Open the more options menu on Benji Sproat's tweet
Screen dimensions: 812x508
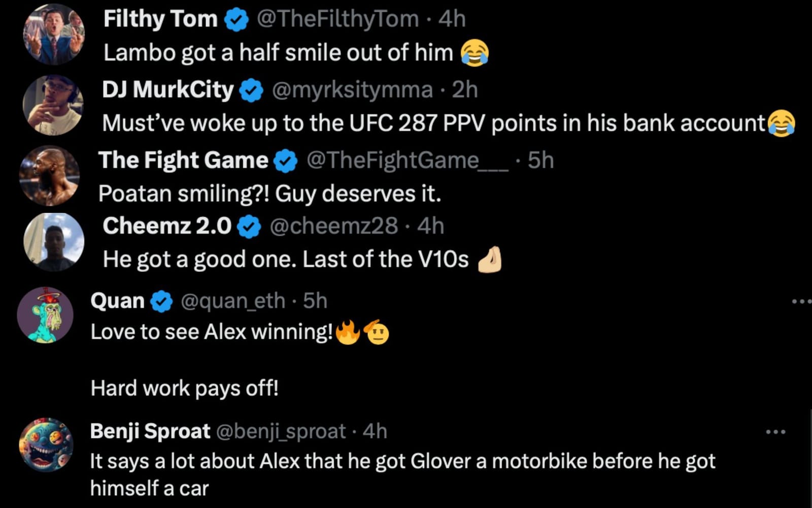(775, 431)
